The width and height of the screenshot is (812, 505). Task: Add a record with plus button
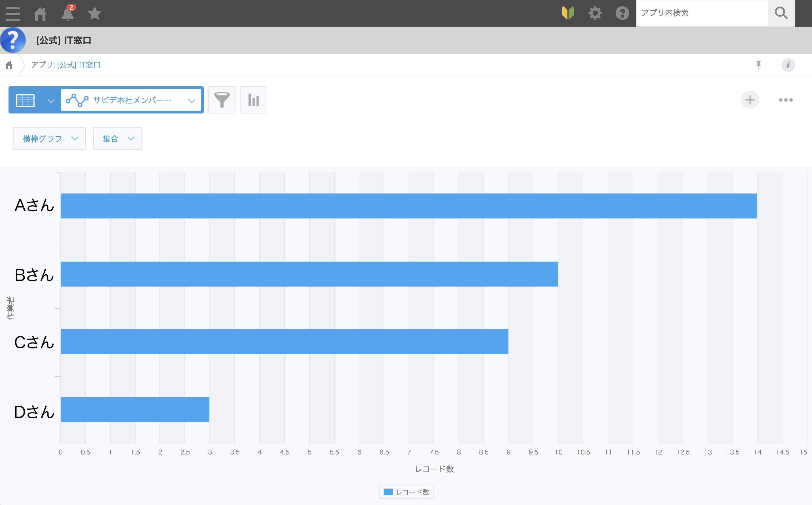(x=750, y=100)
